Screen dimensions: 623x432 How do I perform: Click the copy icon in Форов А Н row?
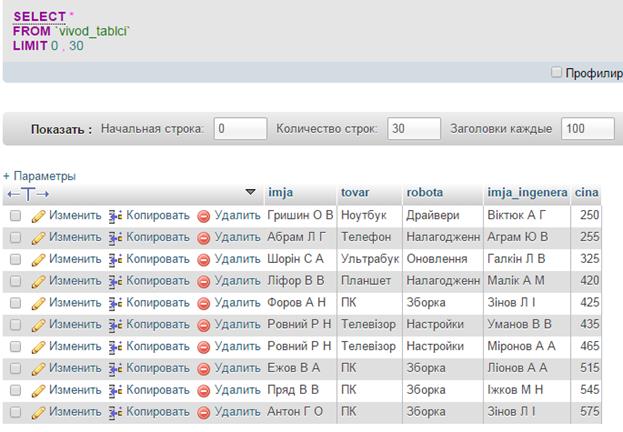coord(115,303)
